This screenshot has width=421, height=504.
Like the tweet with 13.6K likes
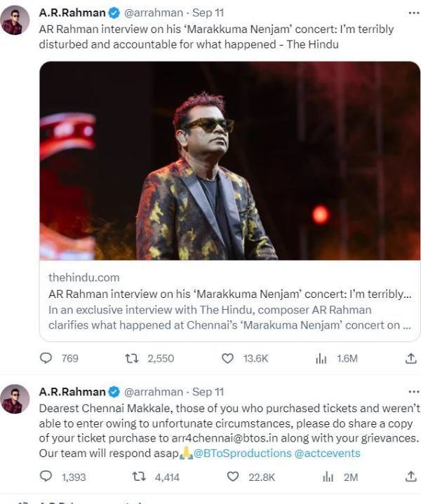[x=227, y=358]
